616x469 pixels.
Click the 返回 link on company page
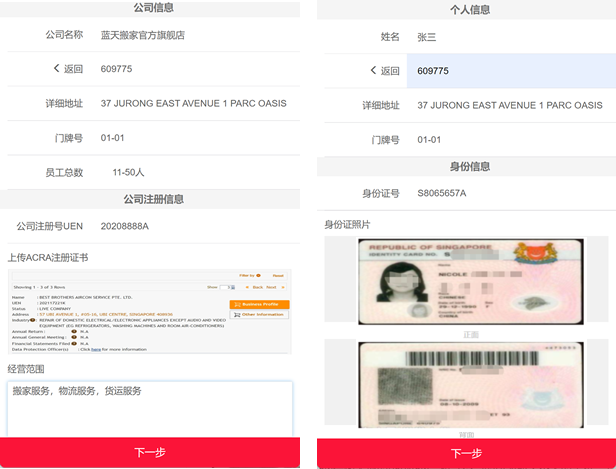[73, 69]
